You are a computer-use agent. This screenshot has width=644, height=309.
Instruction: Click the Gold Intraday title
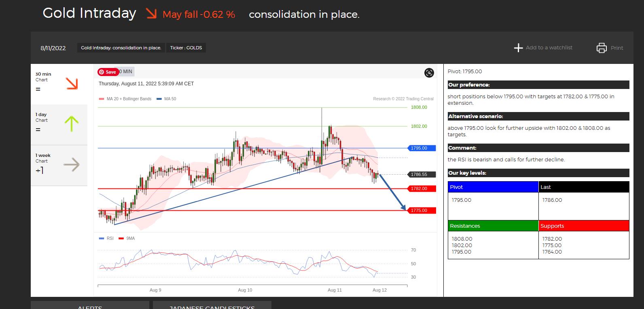pos(89,13)
